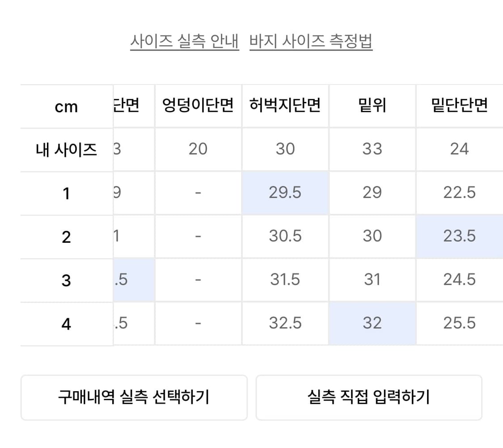Open the 바지 사이즈 측정법 link
503x448 pixels.
click(311, 41)
